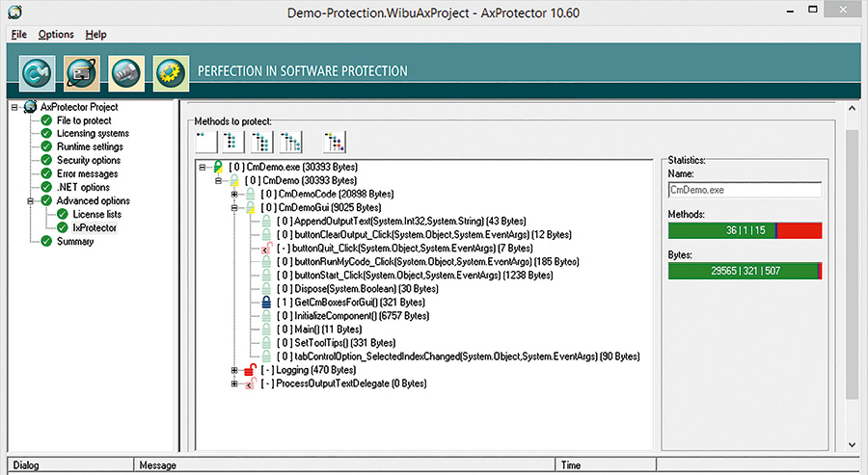Click the green check beside Licensing systems
Screen dimensions: 868x475
coord(46,133)
